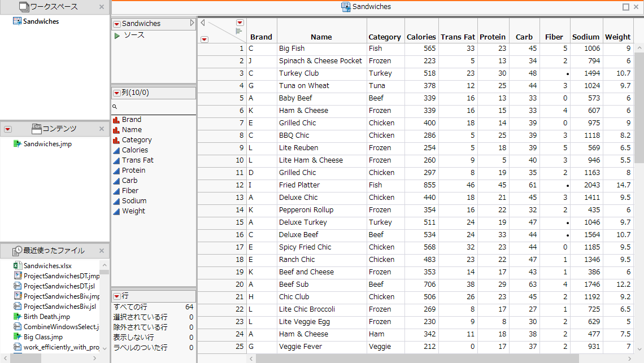The height and width of the screenshot is (363, 644).
Task: Click the 'Fried Platter' name cell
Action: coord(322,185)
